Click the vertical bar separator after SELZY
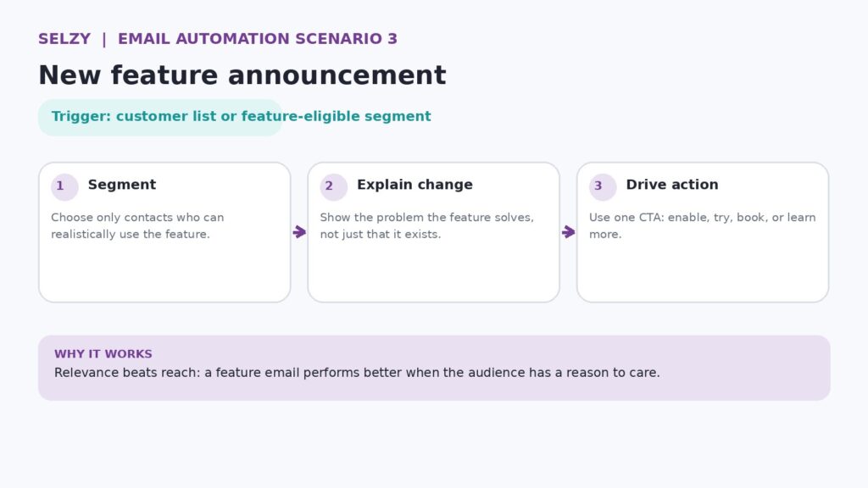This screenshot has width=868, height=488. coord(104,39)
